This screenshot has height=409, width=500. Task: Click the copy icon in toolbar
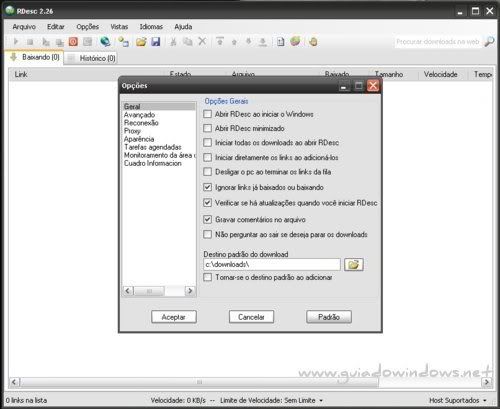click(x=188, y=42)
